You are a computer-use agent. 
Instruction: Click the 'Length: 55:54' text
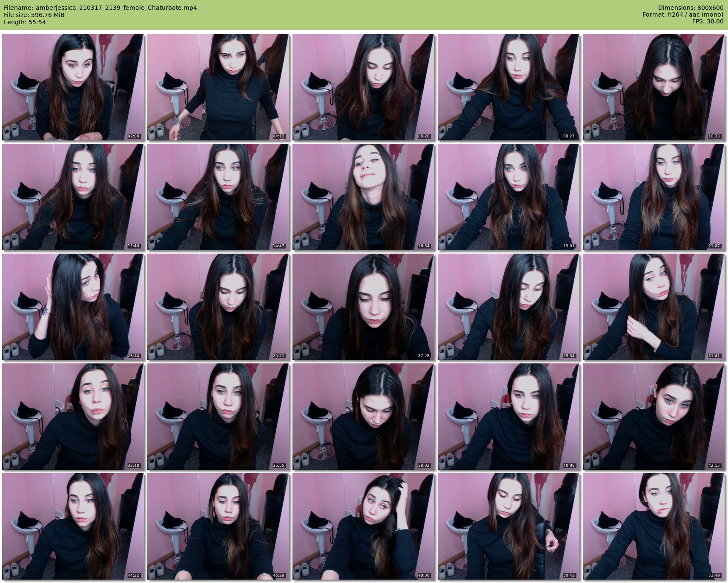(25, 22)
